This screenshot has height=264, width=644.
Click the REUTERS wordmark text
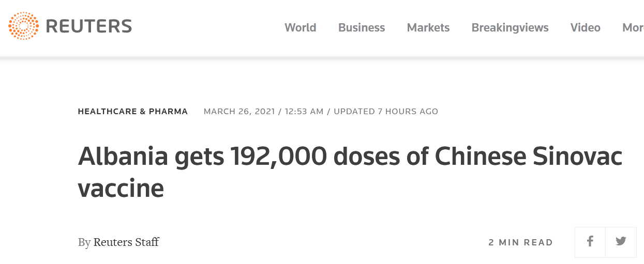tap(89, 26)
